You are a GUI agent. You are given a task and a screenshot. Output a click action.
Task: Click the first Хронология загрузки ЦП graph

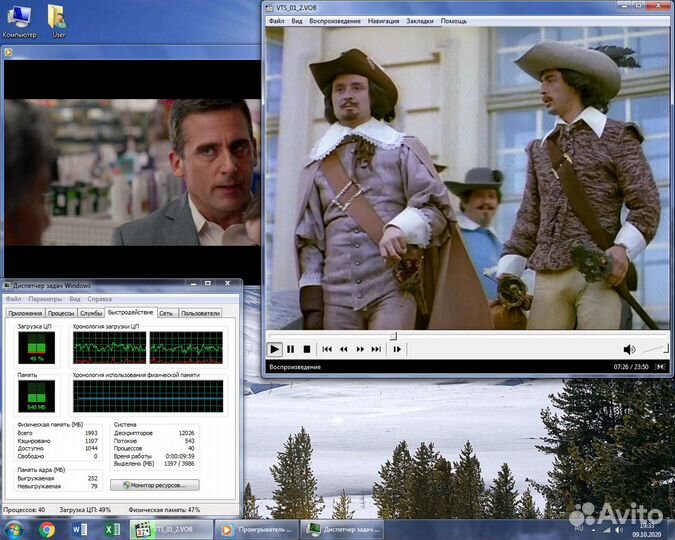pos(109,348)
